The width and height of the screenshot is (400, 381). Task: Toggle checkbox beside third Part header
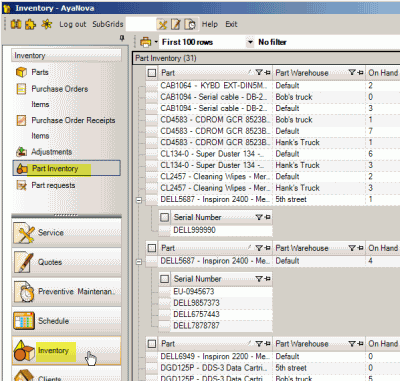152,344
